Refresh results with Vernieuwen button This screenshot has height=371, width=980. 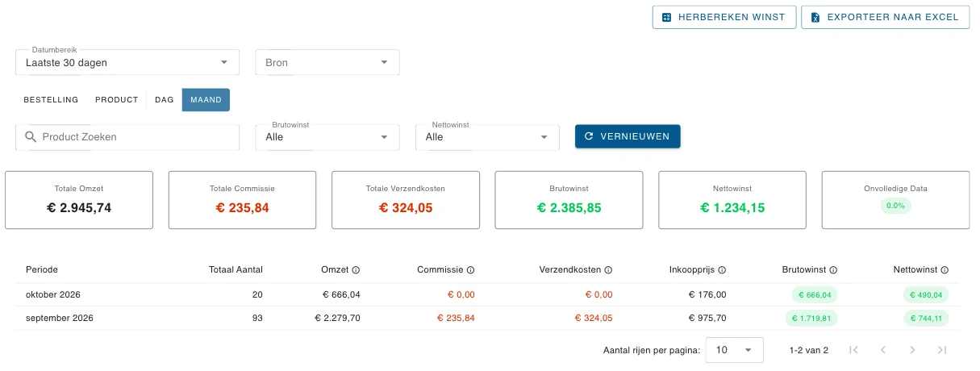click(x=628, y=136)
